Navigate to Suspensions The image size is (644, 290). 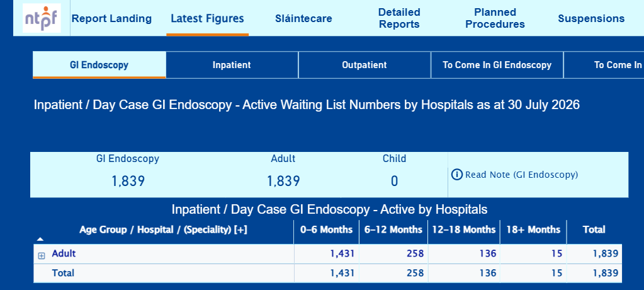(591, 18)
